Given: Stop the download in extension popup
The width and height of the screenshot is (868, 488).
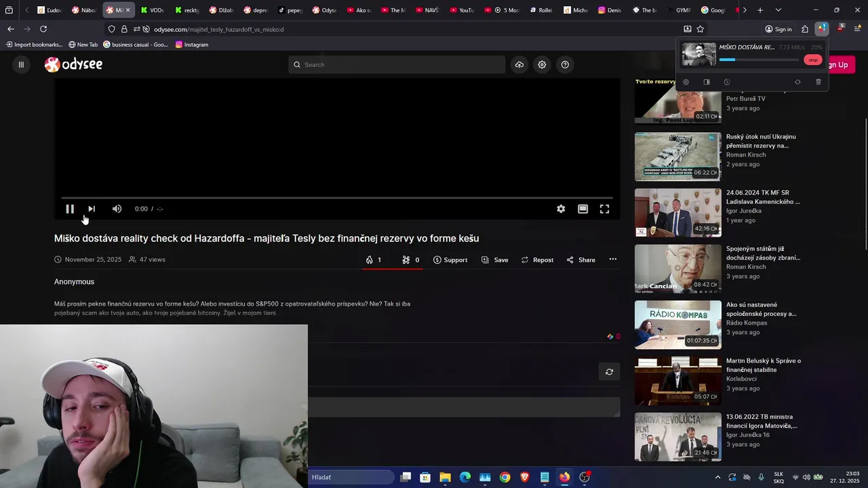Looking at the screenshot, I should click(812, 60).
